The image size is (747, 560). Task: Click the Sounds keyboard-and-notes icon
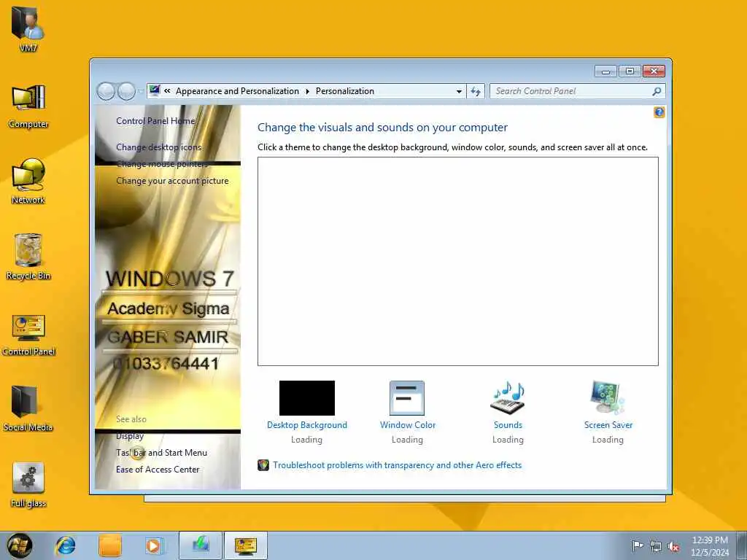point(508,398)
